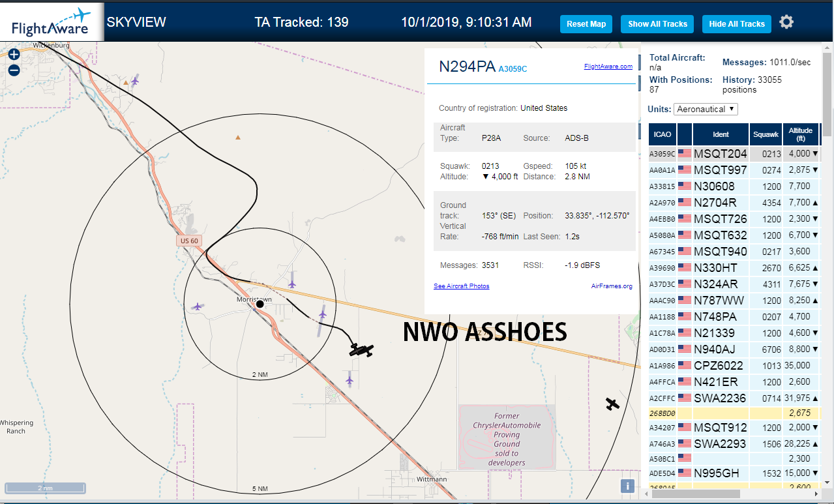This screenshot has height=504, width=834.
Task: Click the US flag in the SWA2236 row
Action: tap(685, 398)
